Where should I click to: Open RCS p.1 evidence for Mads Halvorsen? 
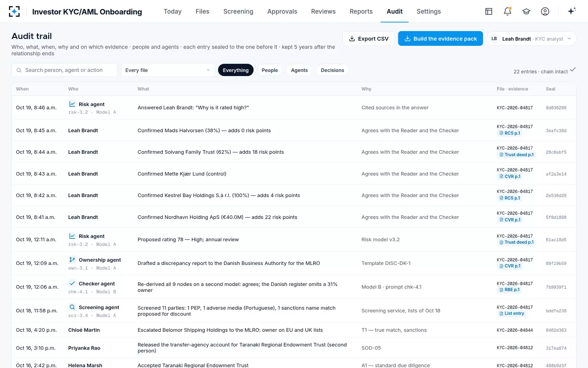510,133
